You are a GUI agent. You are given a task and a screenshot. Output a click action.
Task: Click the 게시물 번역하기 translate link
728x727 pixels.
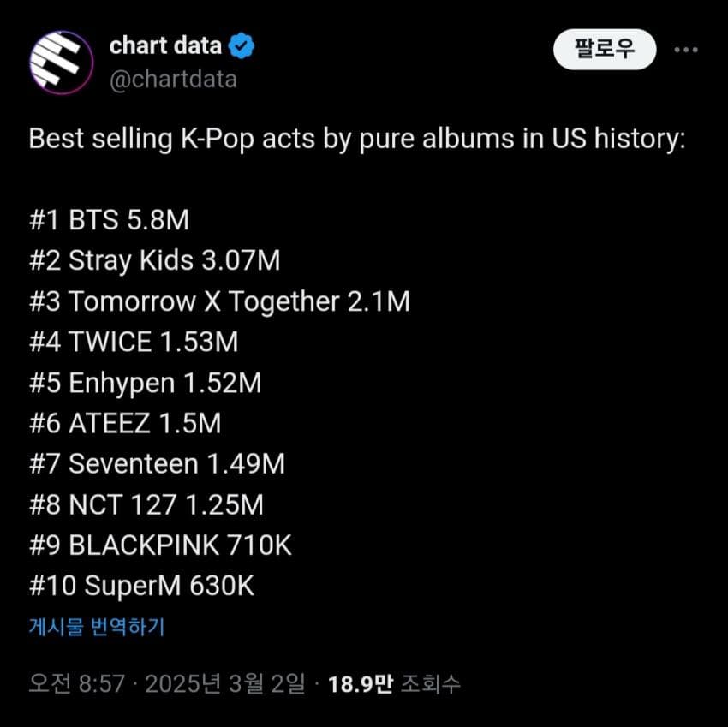[97, 627]
